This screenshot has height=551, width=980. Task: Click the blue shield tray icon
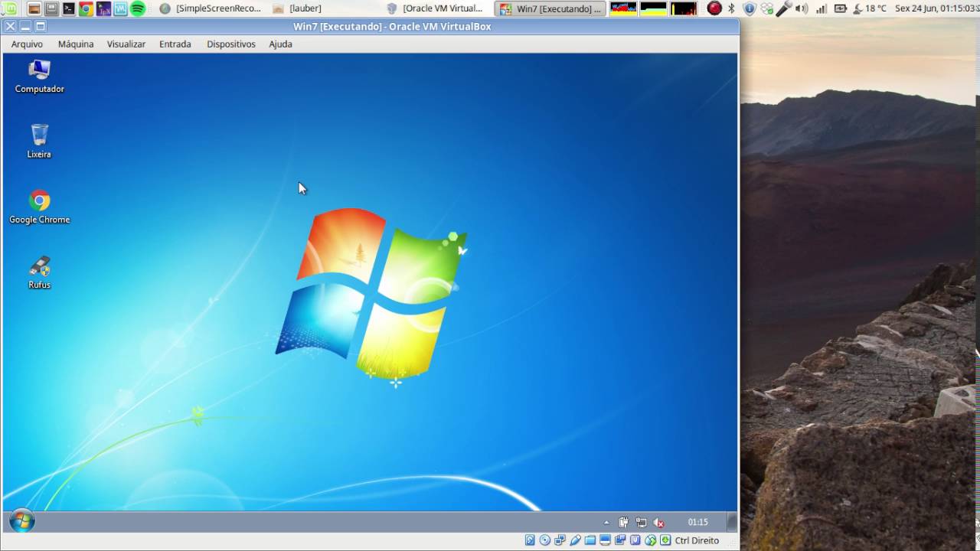click(750, 9)
